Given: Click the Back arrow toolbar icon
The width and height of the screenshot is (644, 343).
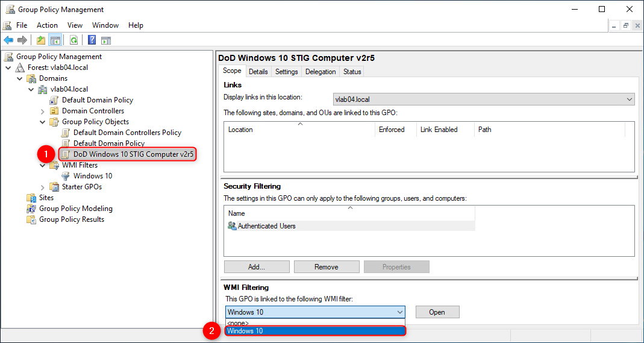Looking at the screenshot, I should click(x=8, y=40).
